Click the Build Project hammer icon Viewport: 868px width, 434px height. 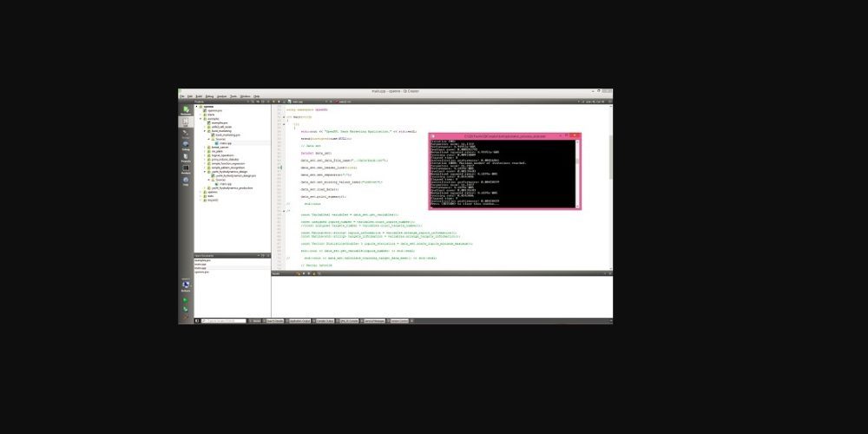click(x=186, y=319)
